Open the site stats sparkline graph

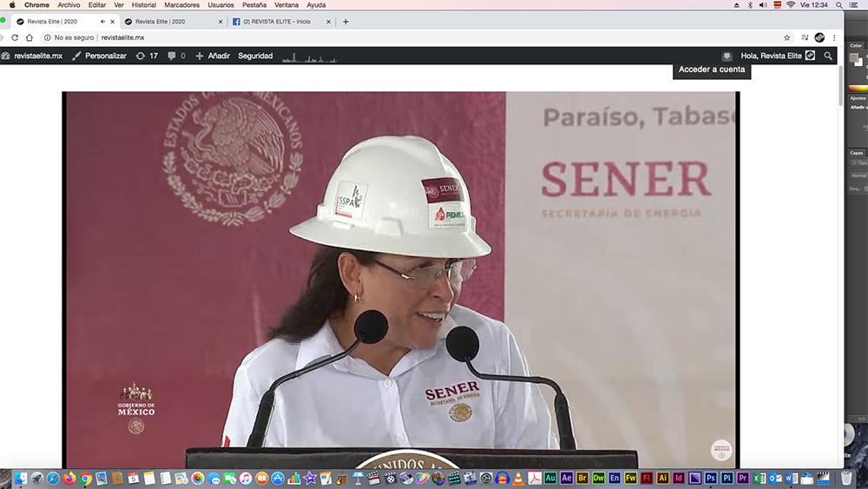(310, 57)
